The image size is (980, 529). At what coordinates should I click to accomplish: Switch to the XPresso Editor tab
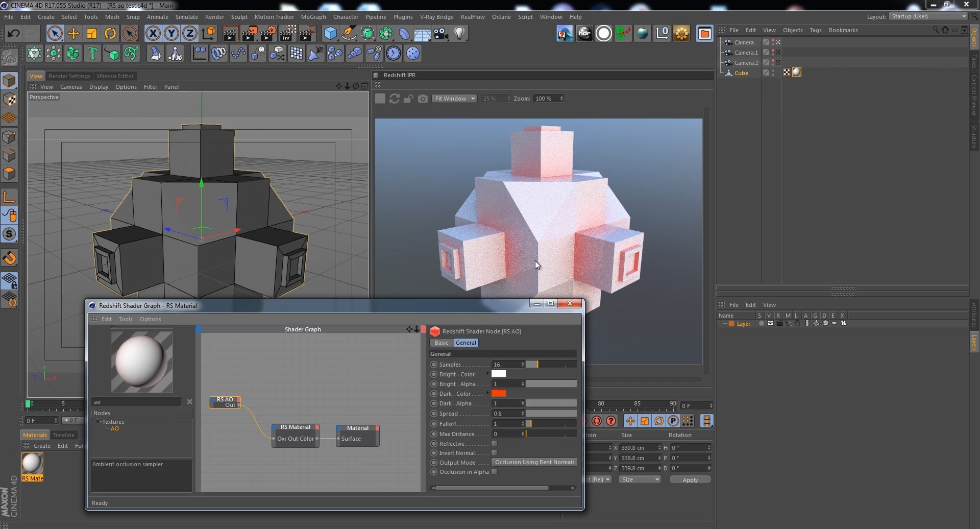point(115,76)
